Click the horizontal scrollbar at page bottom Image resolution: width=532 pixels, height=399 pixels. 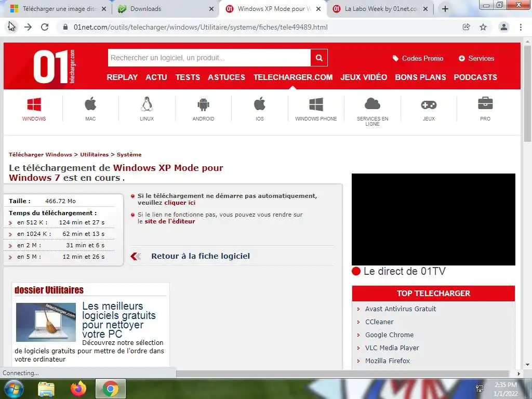click(343, 374)
